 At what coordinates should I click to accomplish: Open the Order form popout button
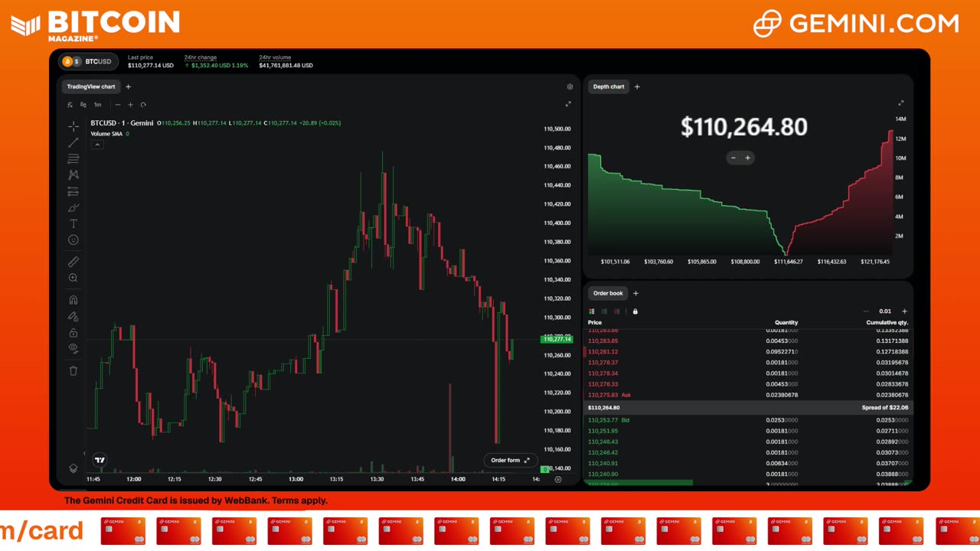[x=510, y=460]
